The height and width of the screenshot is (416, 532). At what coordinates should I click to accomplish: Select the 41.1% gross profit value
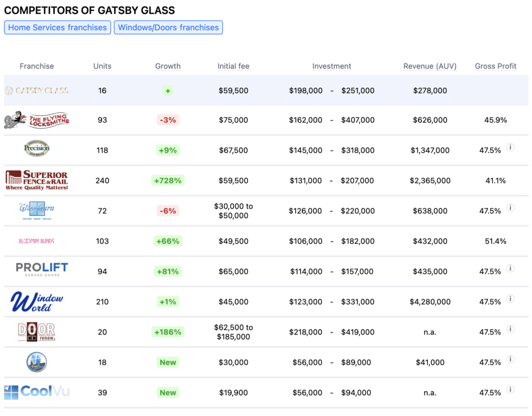(x=495, y=180)
